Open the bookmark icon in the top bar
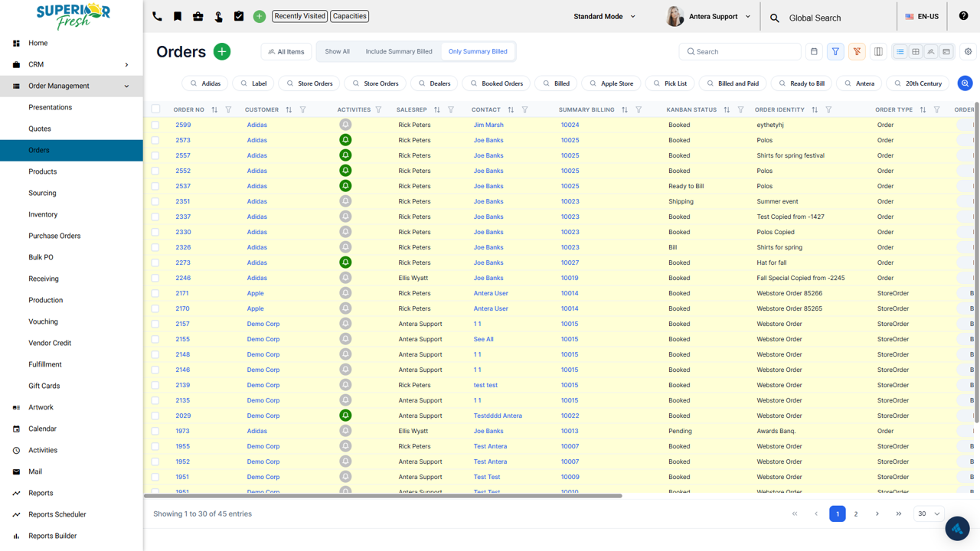980x551 pixels. point(178,16)
